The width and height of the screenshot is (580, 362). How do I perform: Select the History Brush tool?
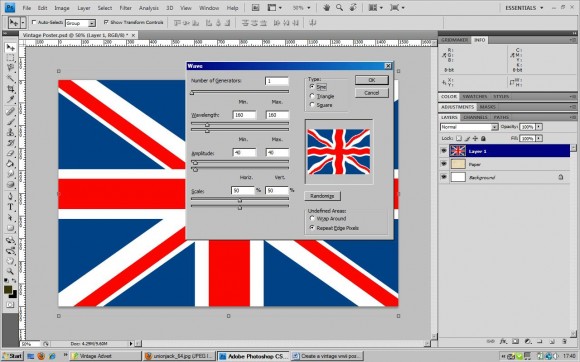click(x=10, y=143)
